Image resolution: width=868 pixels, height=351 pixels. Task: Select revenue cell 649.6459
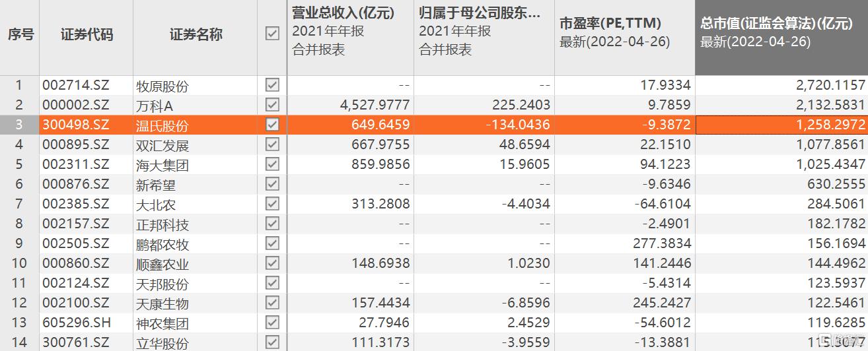[381, 125]
